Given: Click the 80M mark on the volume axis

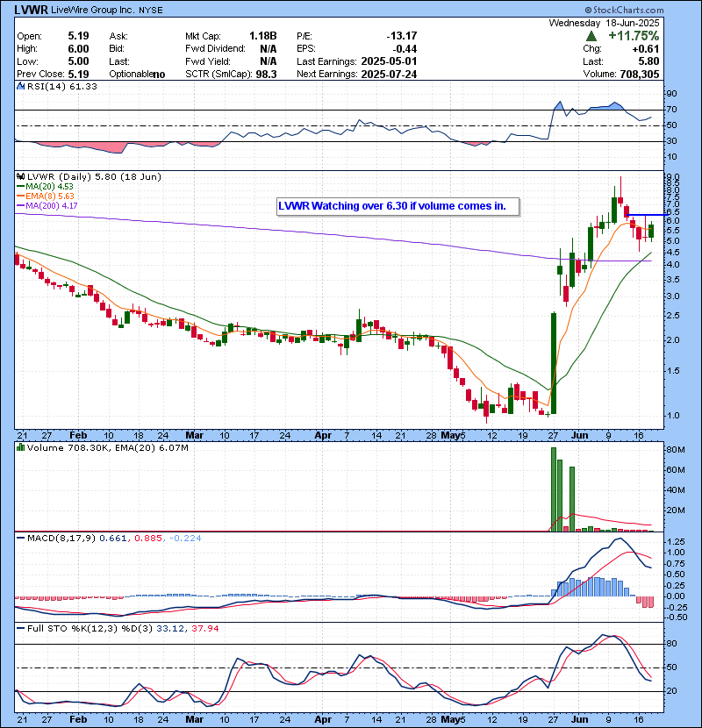Looking at the screenshot, I should 676,450.
